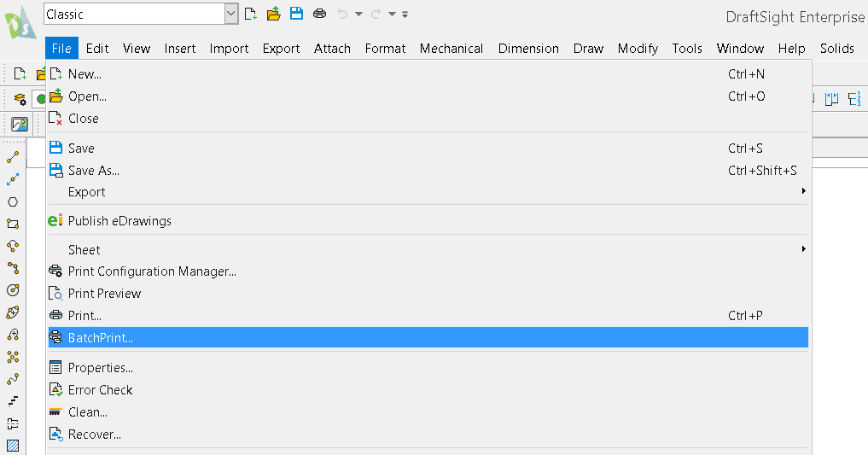This screenshot has height=455, width=868.
Task: Open the Edit menu
Action: (97, 49)
